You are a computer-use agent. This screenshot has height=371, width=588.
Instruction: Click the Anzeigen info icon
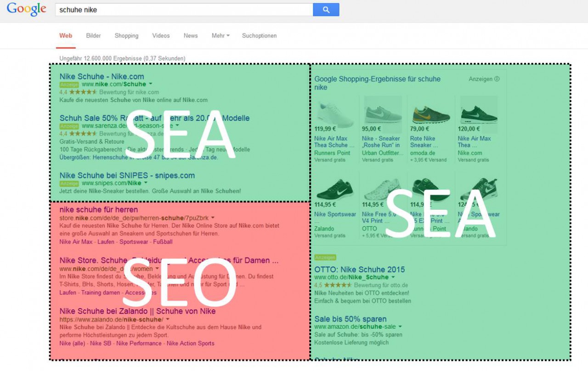click(x=497, y=79)
